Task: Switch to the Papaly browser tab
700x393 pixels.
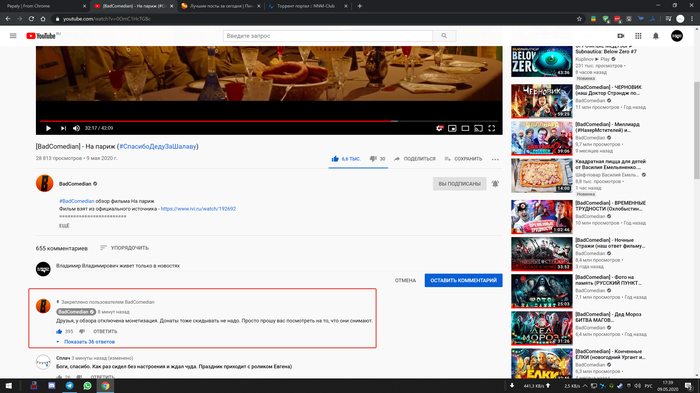Action: coord(45,6)
